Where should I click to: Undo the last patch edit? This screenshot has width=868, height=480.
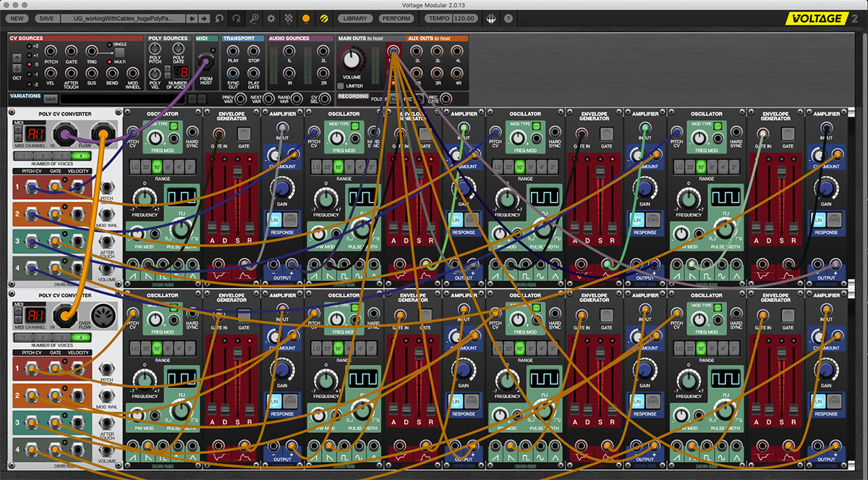(220, 18)
